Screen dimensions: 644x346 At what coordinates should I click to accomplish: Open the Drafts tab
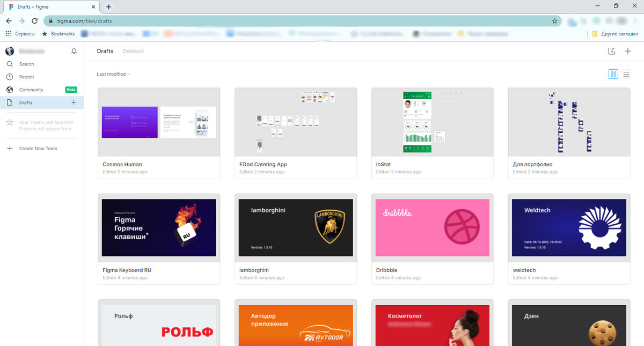(105, 51)
